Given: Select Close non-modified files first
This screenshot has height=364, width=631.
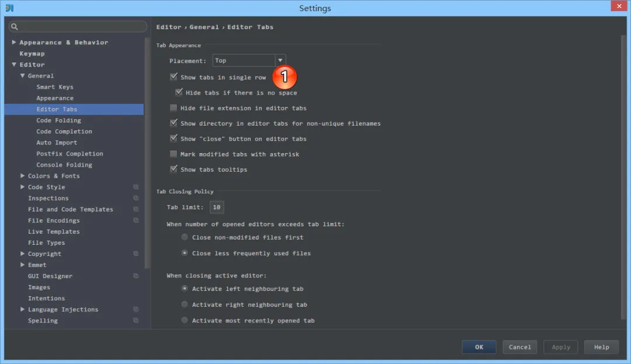Looking at the screenshot, I should click(x=185, y=237).
